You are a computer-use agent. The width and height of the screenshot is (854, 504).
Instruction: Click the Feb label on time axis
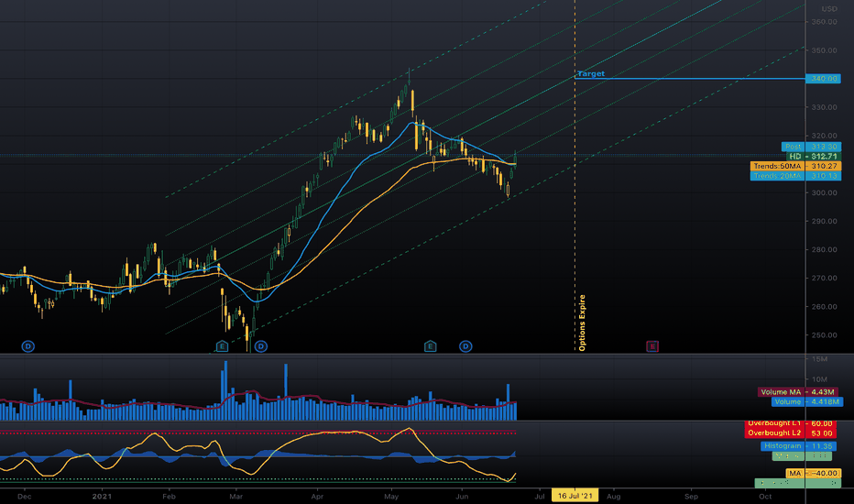pos(169,497)
